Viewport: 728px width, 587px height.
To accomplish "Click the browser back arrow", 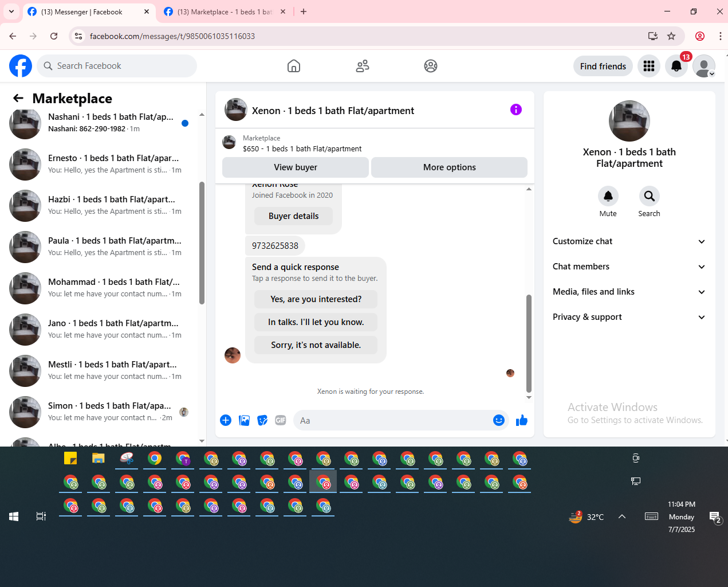I will [13, 36].
